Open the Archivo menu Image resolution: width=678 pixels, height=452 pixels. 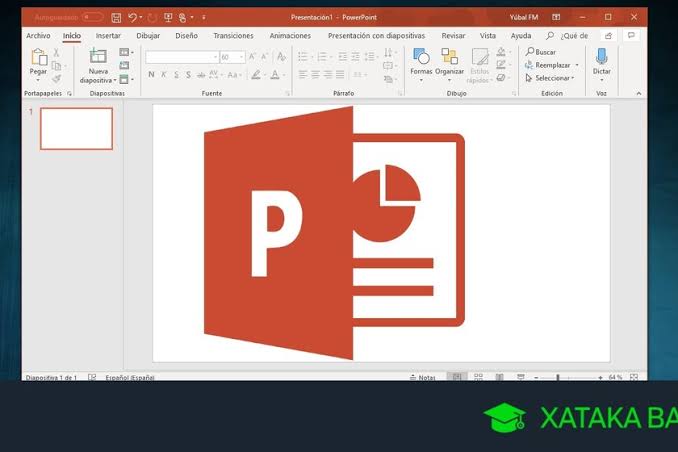(x=38, y=35)
